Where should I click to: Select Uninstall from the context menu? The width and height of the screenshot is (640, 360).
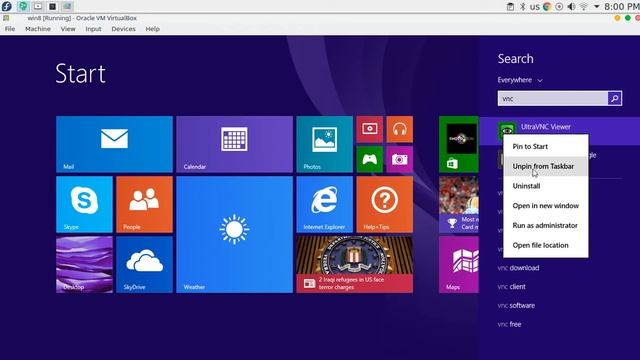click(x=546, y=186)
